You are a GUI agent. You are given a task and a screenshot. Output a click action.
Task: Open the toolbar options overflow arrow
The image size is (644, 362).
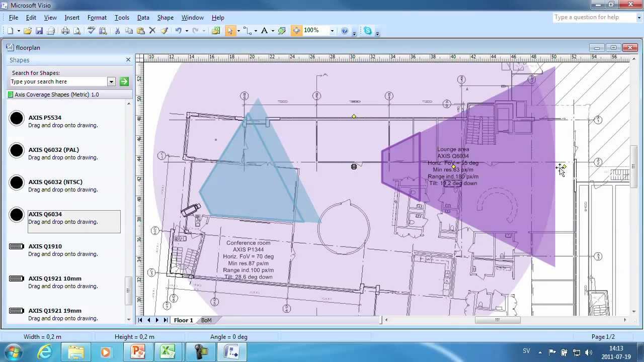point(354,33)
